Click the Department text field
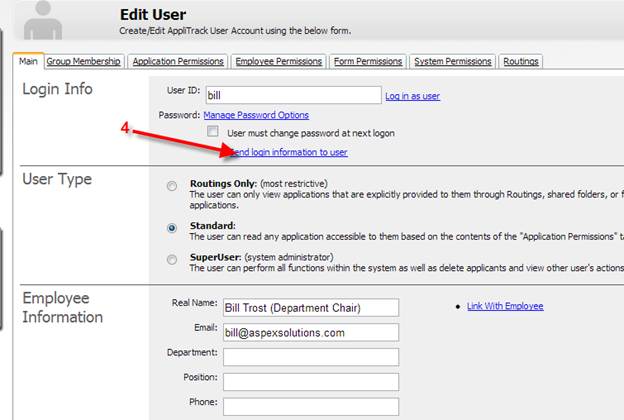 (310, 357)
